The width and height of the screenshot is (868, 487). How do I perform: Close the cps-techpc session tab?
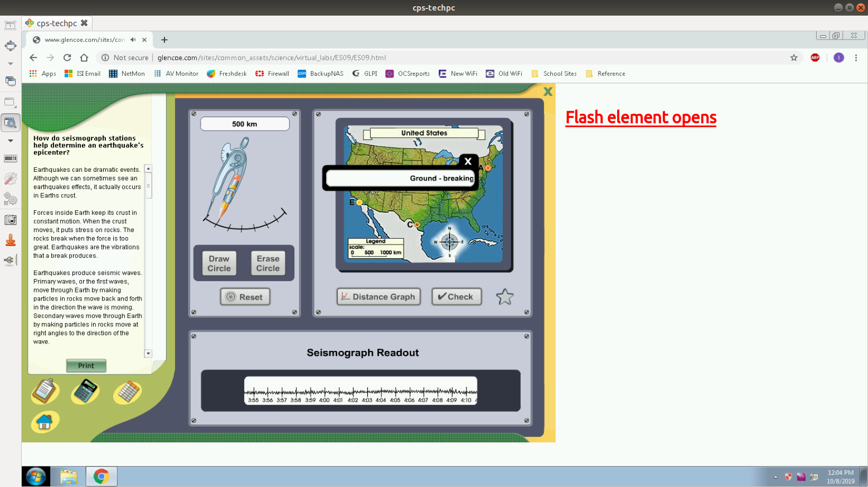(x=84, y=23)
